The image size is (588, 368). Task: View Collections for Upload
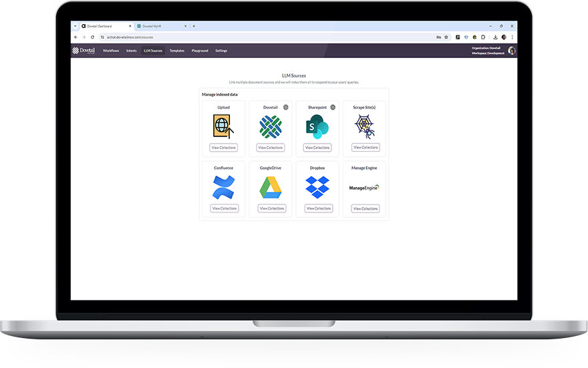tap(223, 148)
